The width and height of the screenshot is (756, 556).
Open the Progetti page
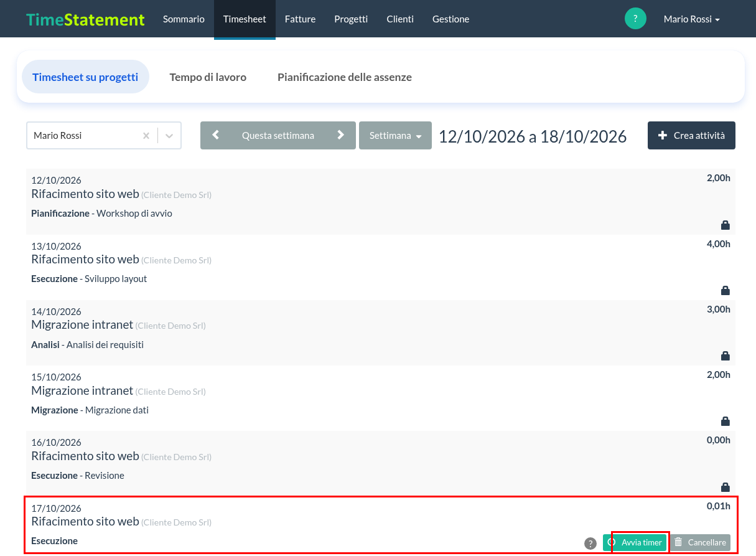(x=351, y=19)
